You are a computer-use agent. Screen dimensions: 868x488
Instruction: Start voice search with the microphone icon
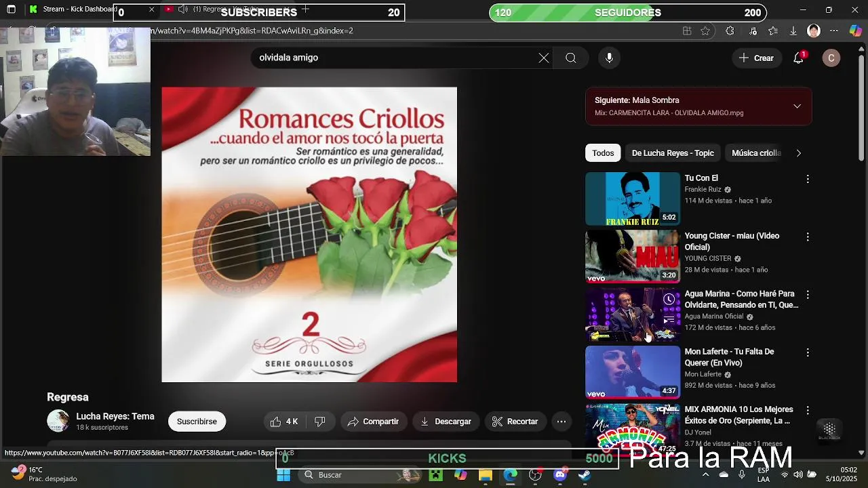(x=609, y=58)
